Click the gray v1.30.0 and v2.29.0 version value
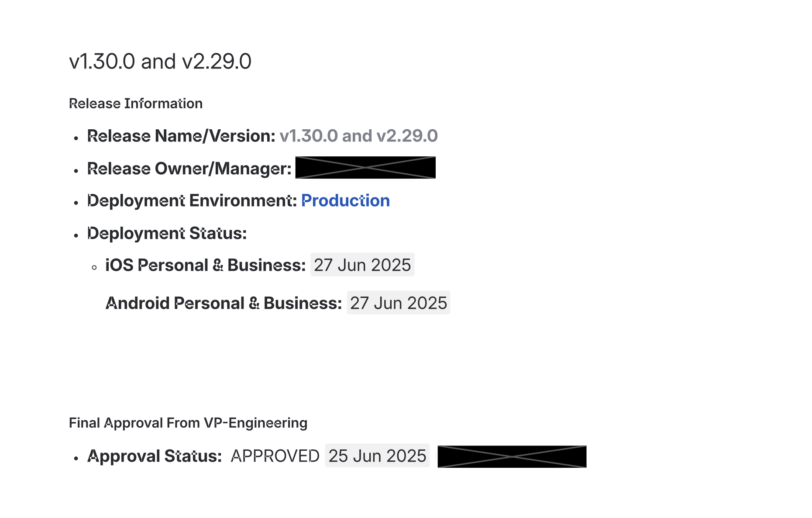 [358, 136]
